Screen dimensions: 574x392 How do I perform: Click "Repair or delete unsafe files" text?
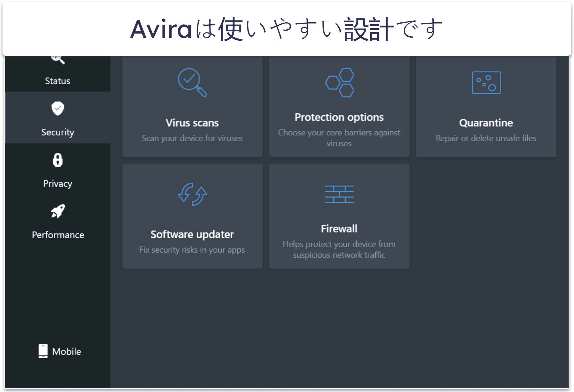486,138
